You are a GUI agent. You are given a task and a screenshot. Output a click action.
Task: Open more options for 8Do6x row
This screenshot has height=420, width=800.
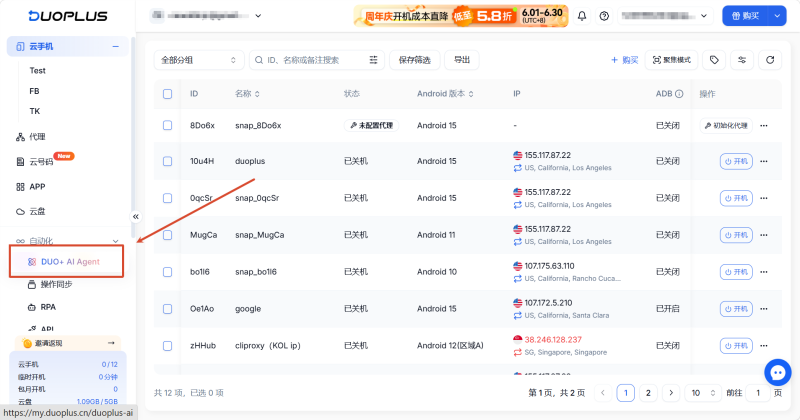pyautogui.click(x=764, y=126)
